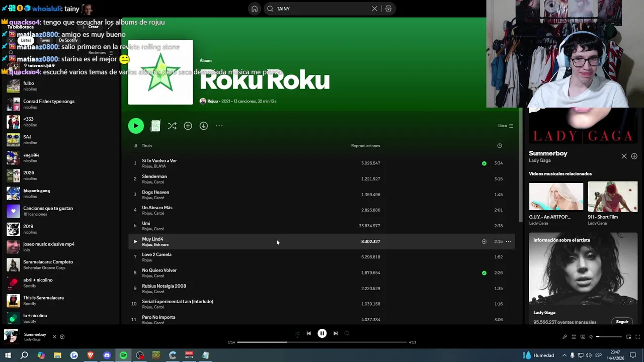Open the Browse icon beside the search bar
This screenshot has height=362, width=644.
pos(388,9)
